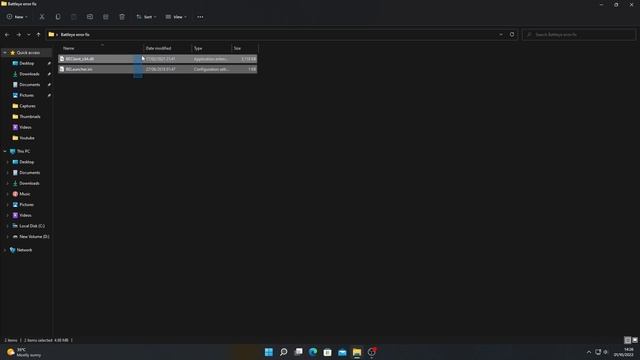Open Desktop under This PC

[27, 162]
